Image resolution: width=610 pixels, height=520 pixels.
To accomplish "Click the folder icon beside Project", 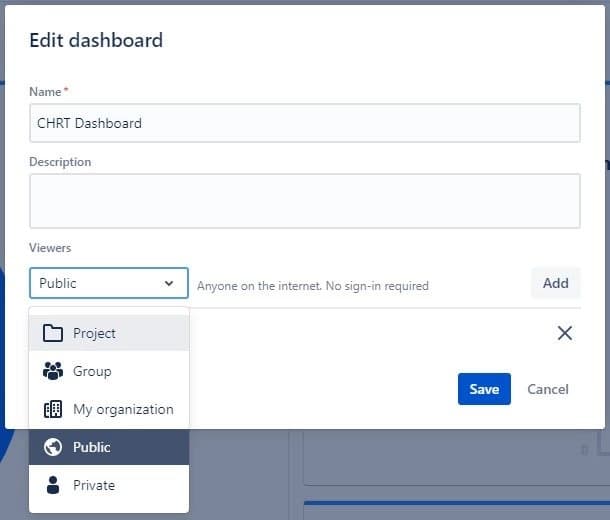I will pos(53,333).
